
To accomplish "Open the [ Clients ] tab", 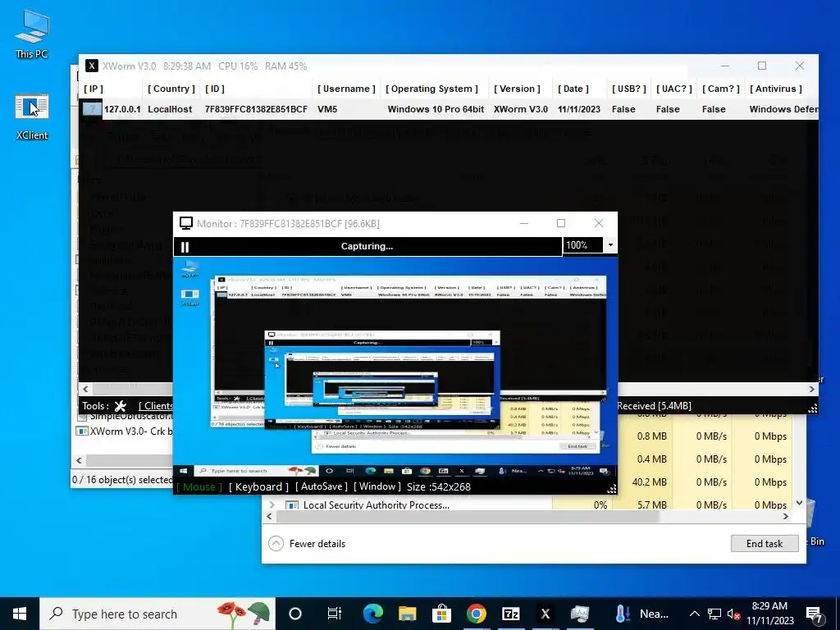I will pyautogui.click(x=155, y=406).
